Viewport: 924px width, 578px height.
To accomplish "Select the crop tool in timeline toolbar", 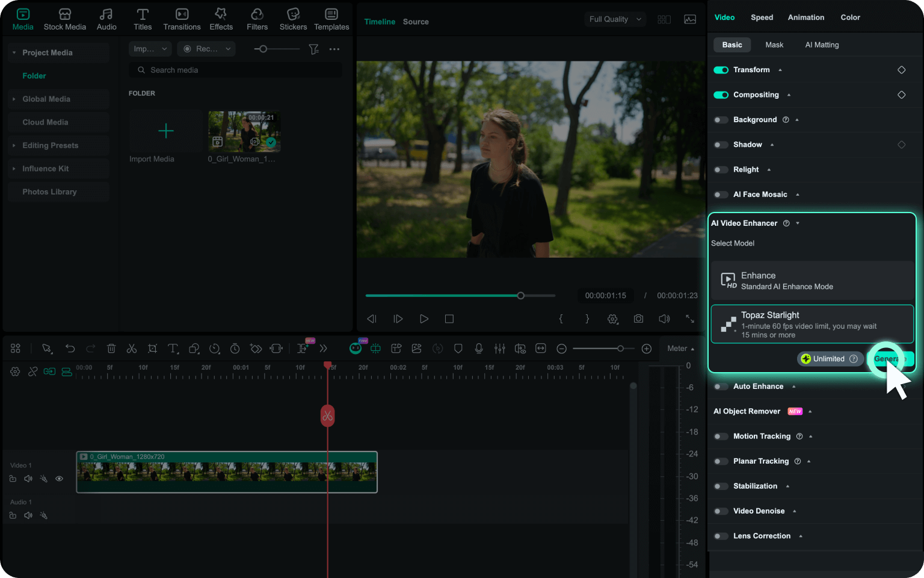I will point(152,349).
